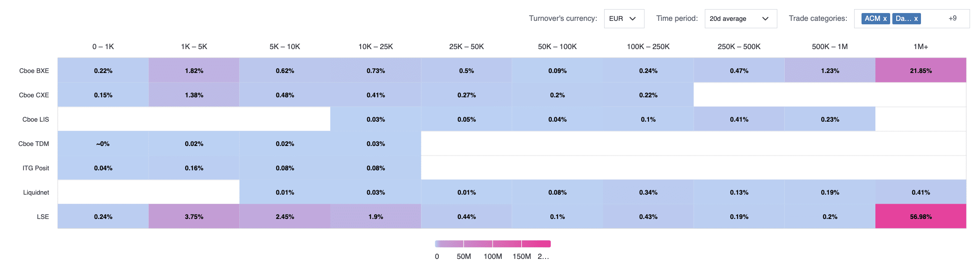Click ITG Posit 1K – 5K cell 0.16%

tap(194, 168)
